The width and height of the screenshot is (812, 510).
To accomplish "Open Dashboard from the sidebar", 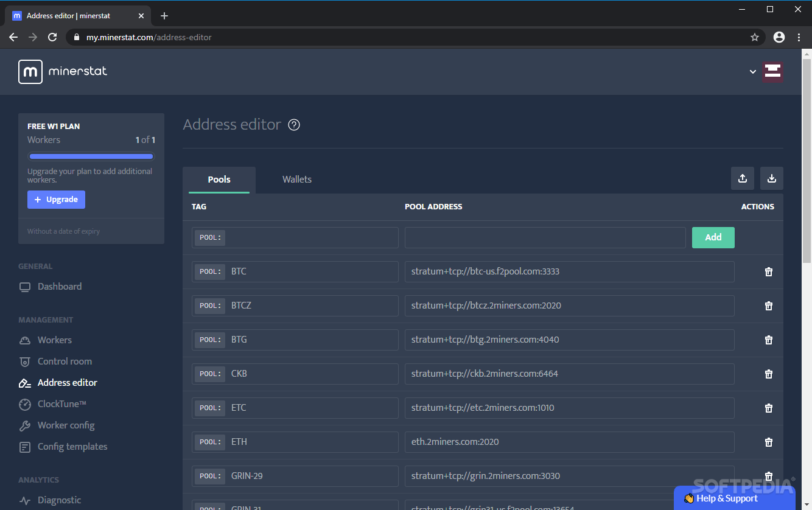I will tap(60, 287).
